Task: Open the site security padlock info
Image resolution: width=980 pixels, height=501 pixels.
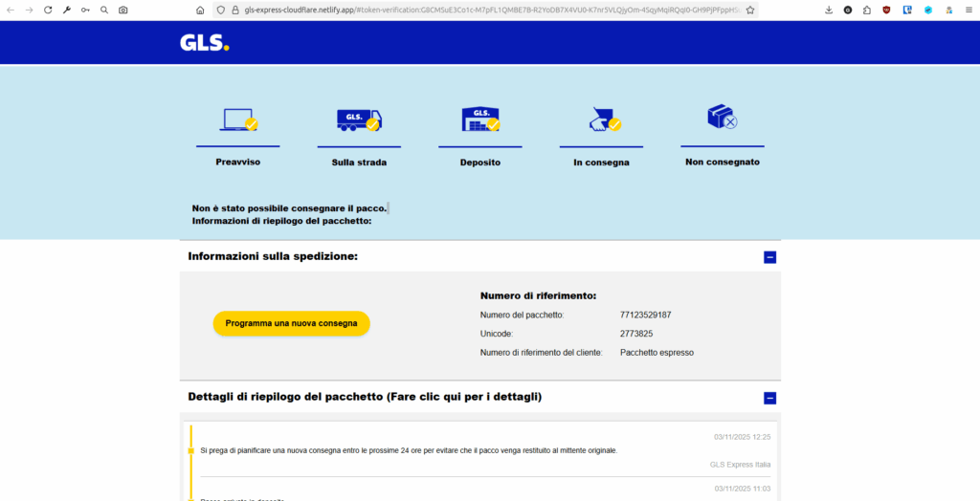Action: click(x=234, y=10)
